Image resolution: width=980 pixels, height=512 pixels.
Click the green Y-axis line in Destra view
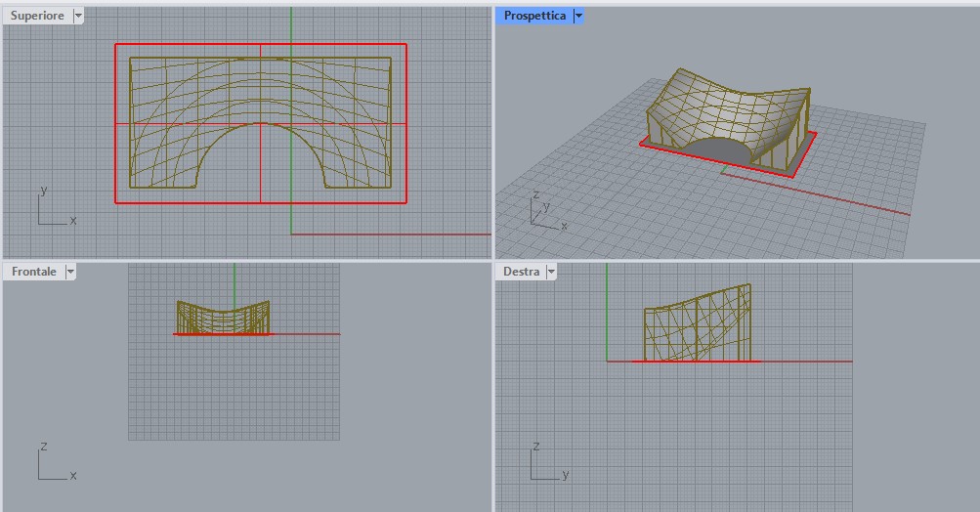[x=607, y=313]
